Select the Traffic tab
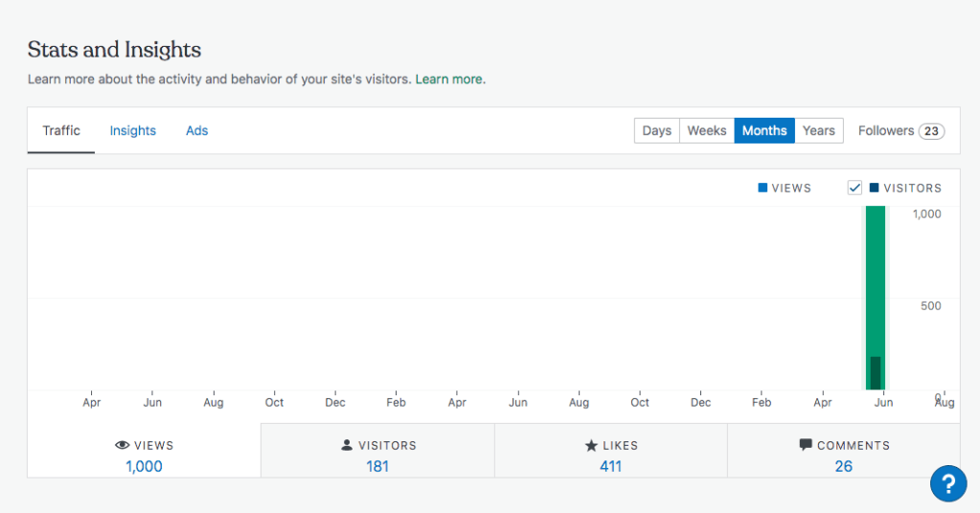The height and width of the screenshot is (513, 980). pyautogui.click(x=61, y=131)
